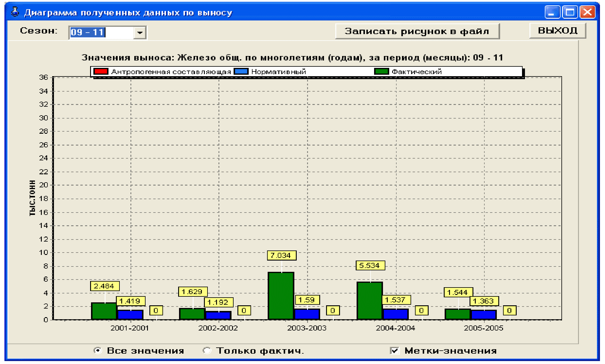
Task: Click the 2003-2003 axis label
Action: 307,328
